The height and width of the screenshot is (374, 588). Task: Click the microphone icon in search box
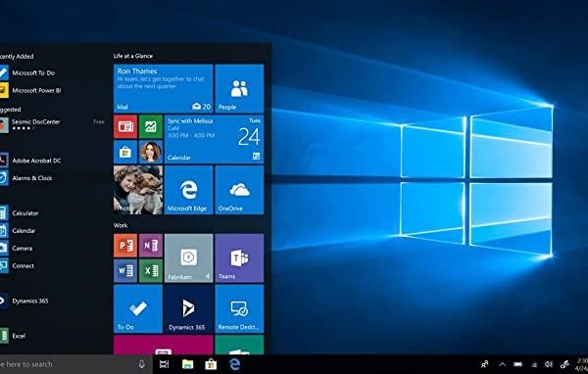pyautogui.click(x=142, y=364)
